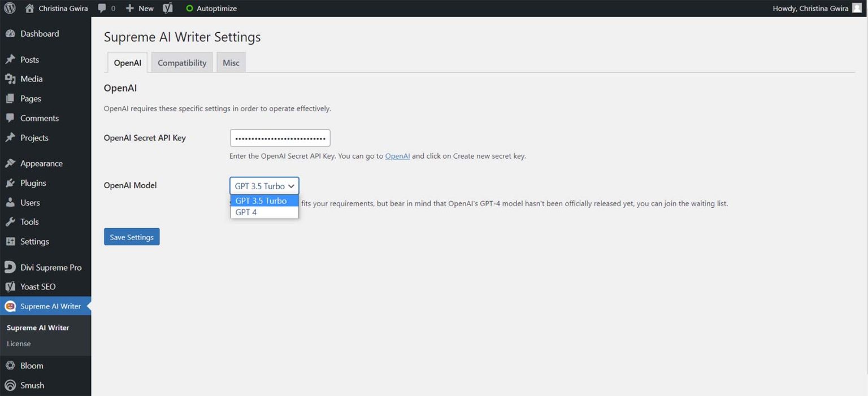Switch to the Misc tab

click(231, 63)
